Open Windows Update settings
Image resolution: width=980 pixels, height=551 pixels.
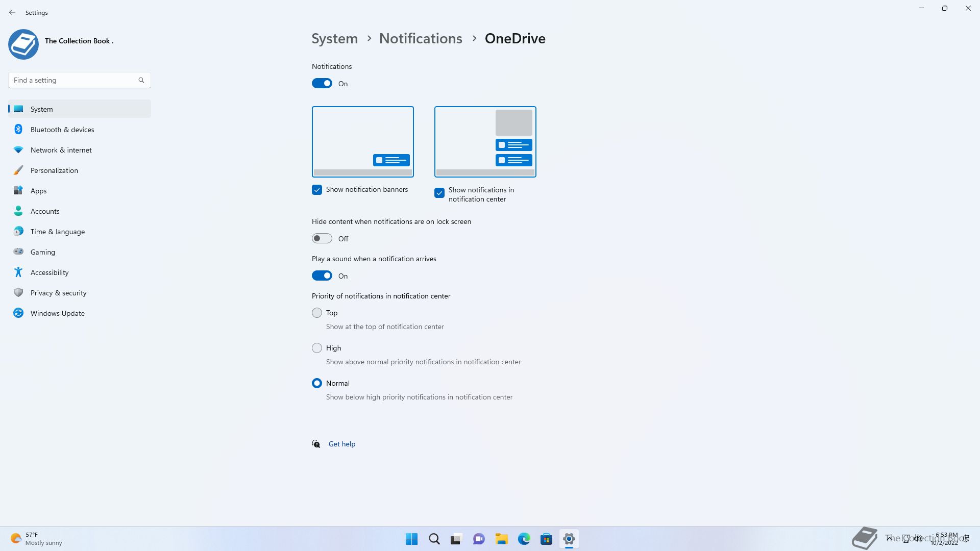tap(80, 313)
